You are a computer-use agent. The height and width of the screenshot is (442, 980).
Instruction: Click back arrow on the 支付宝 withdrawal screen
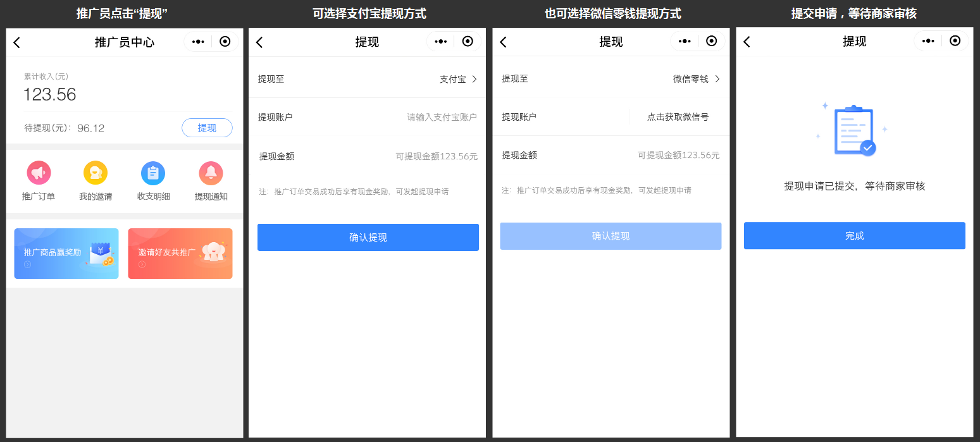click(259, 42)
